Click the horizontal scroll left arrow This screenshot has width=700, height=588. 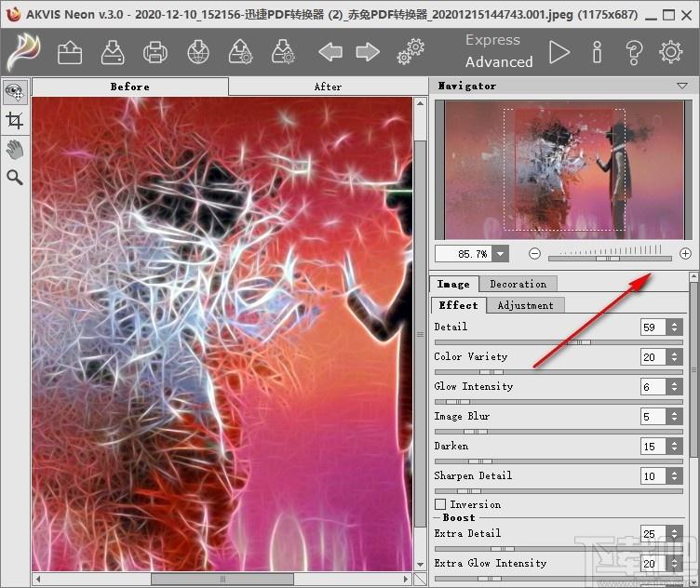click(x=38, y=579)
